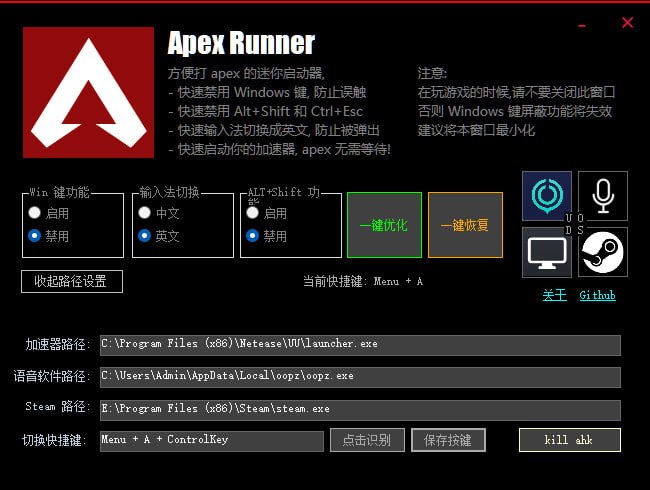Focus the Steam 路径 input field
Screen dimensions: 650x490
360,410
